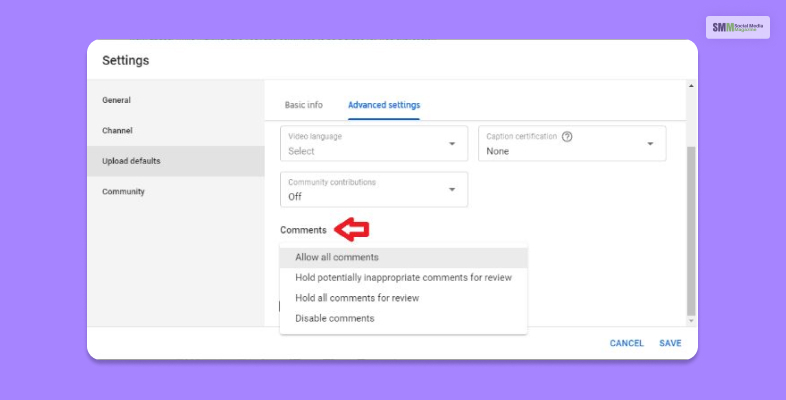786x400 pixels.
Task: Open General settings in the sidebar
Action: click(117, 100)
